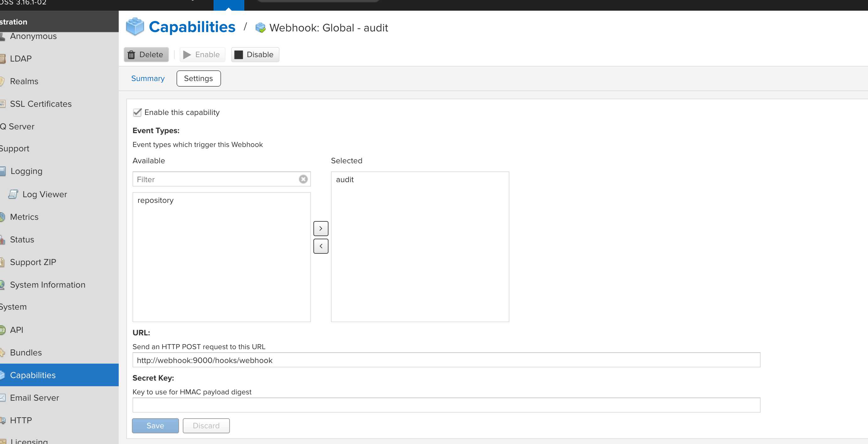Switch to the Settings tab
The height and width of the screenshot is (444, 868).
coord(198,78)
